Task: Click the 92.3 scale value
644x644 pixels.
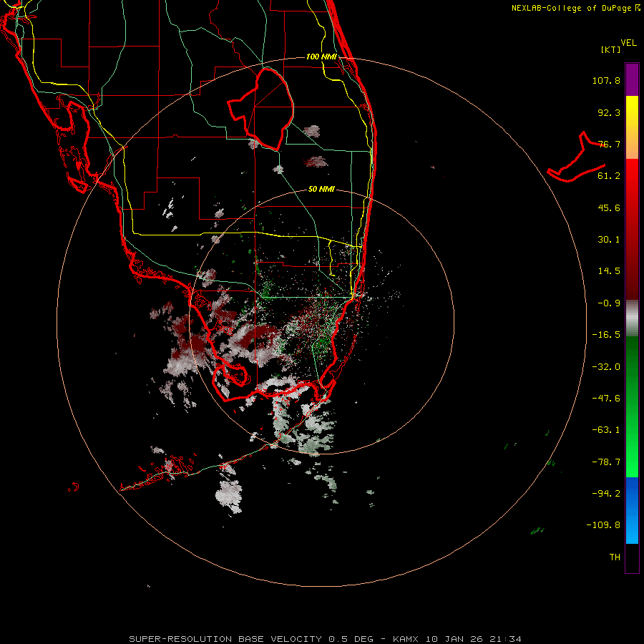Action: [609, 112]
